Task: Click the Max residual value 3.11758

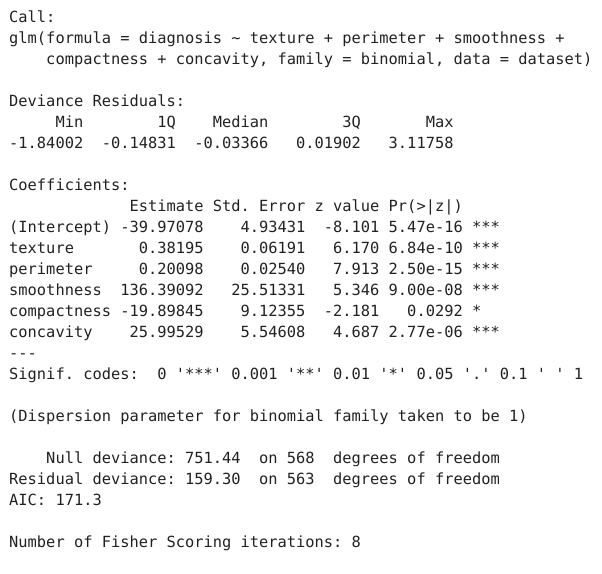Action: coord(420,143)
